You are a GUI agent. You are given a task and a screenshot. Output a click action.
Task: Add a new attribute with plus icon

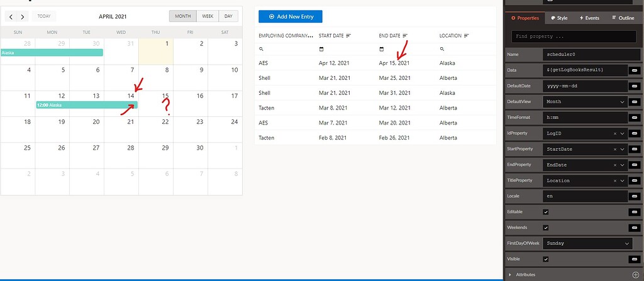click(636, 275)
